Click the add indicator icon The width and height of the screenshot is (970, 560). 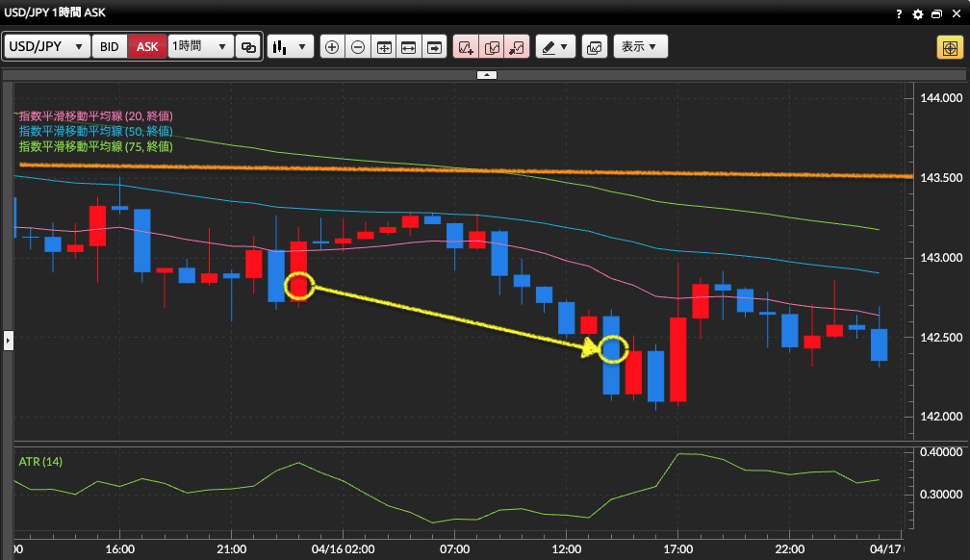click(466, 47)
